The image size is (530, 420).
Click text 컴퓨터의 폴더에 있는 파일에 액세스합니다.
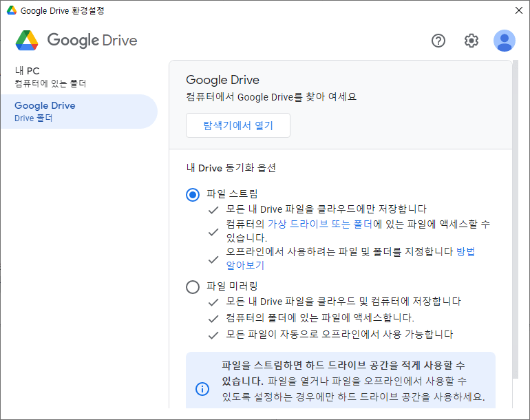click(x=320, y=318)
